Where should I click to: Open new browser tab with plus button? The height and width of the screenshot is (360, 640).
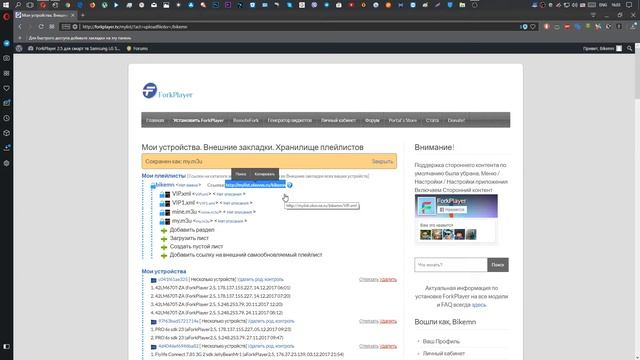click(x=82, y=15)
